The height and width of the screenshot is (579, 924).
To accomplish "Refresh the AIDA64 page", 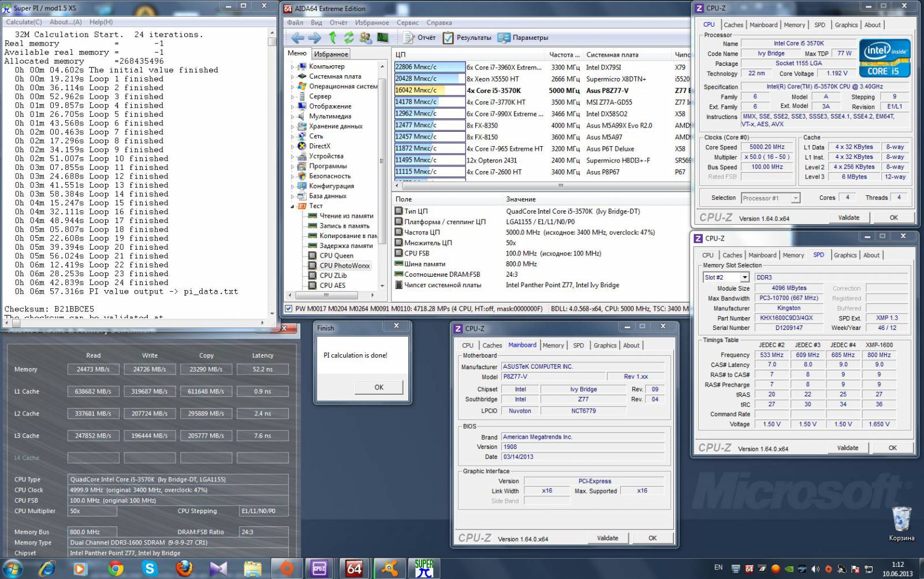I will tap(349, 38).
